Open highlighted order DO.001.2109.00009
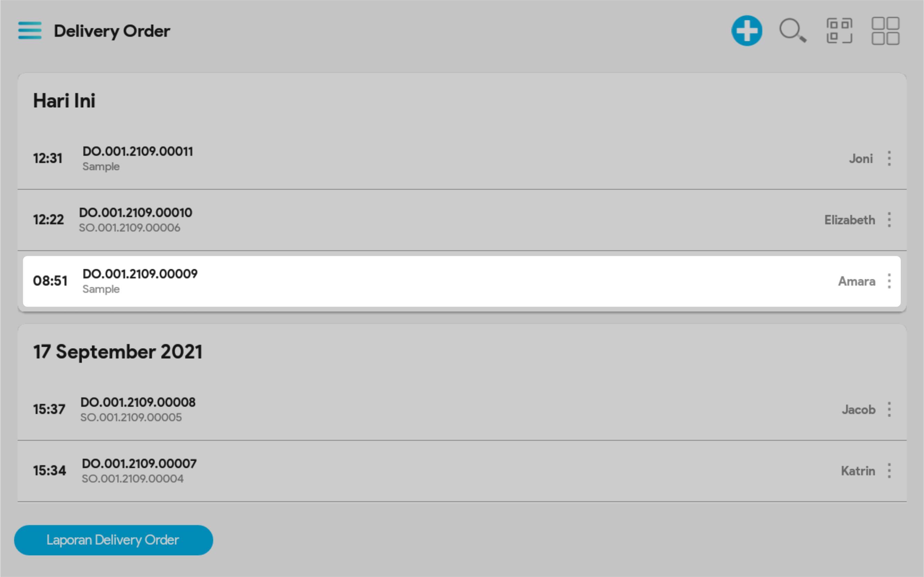Viewport: 924px width, 577px height. [140, 274]
